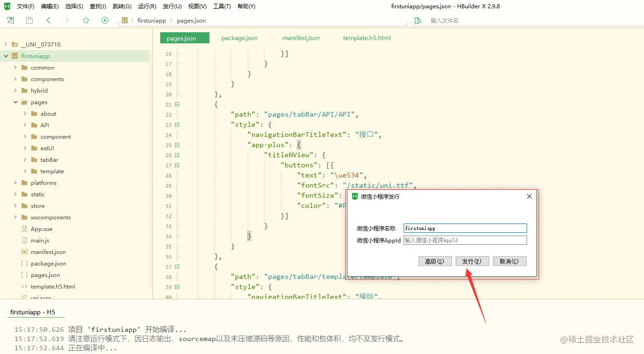Image resolution: width=644 pixels, height=354 pixels.
Task: Open the 视图(V) menu
Action: point(197,6)
